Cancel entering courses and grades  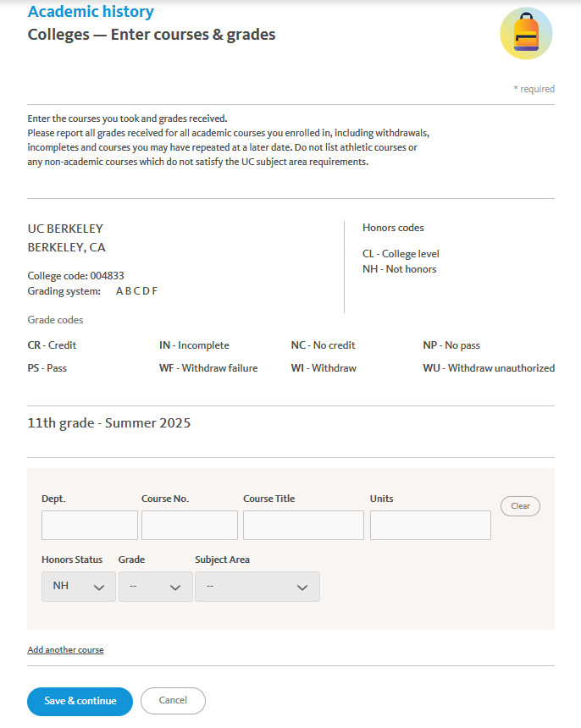pos(173,701)
